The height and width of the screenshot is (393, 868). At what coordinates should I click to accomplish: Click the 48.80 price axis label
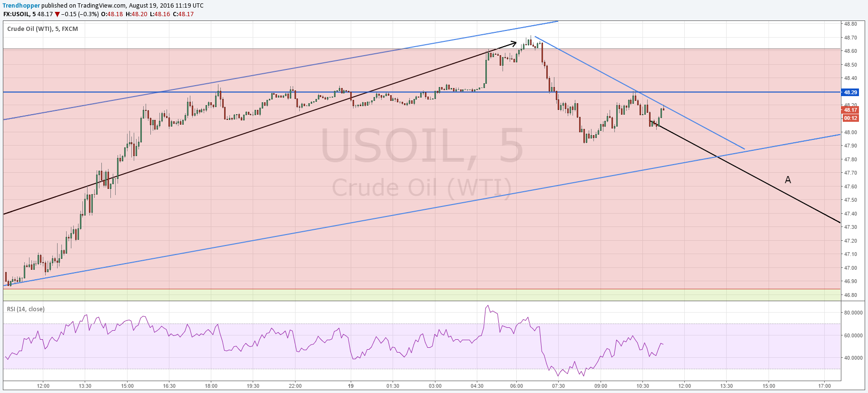tap(850, 24)
